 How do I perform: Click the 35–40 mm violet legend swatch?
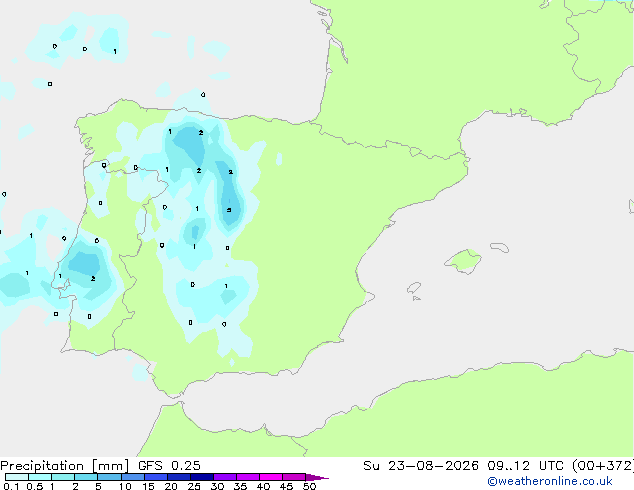(247, 477)
